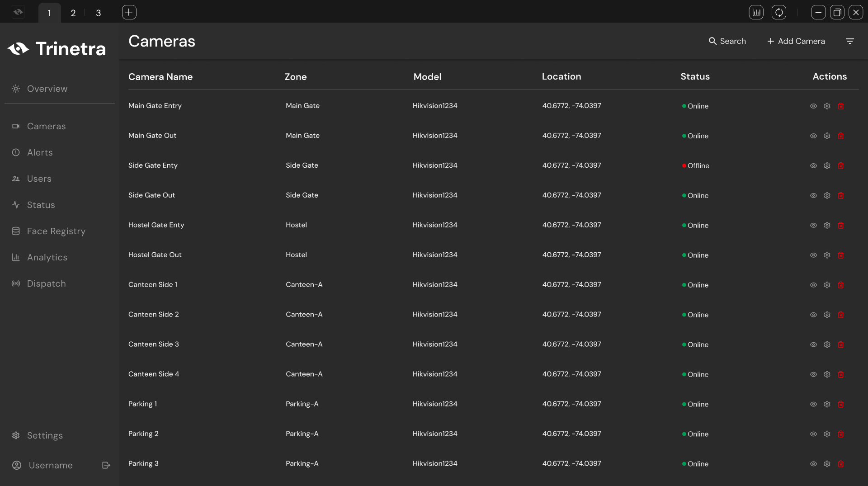Open the Alerts page in sidebar
This screenshot has height=486, width=868.
(40, 153)
